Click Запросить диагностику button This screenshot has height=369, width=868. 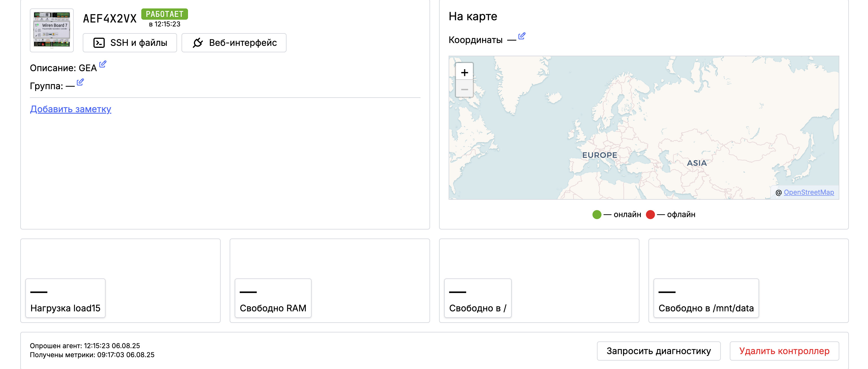tap(658, 351)
